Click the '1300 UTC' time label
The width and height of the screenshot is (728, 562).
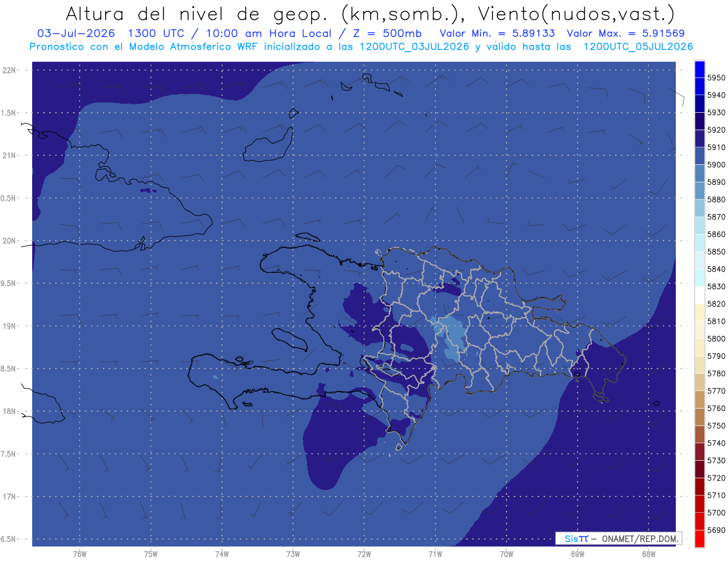pos(156,33)
